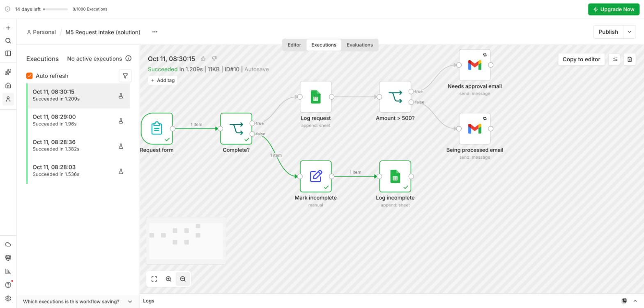
Task: Open the AI sparkle icon in sidebar
Action: [8, 72]
